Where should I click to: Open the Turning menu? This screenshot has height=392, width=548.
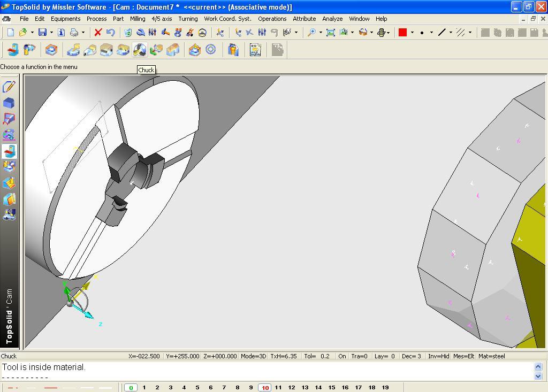(188, 19)
